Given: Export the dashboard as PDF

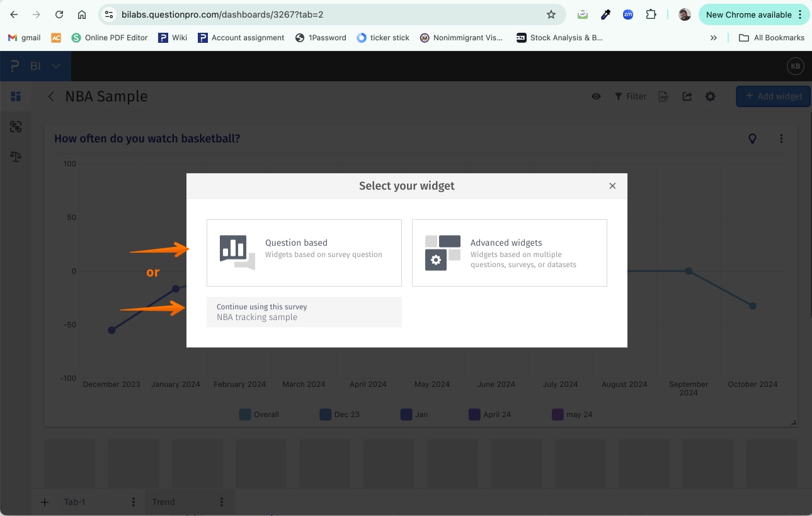Looking at the screenshot, I should coord(663,96).
